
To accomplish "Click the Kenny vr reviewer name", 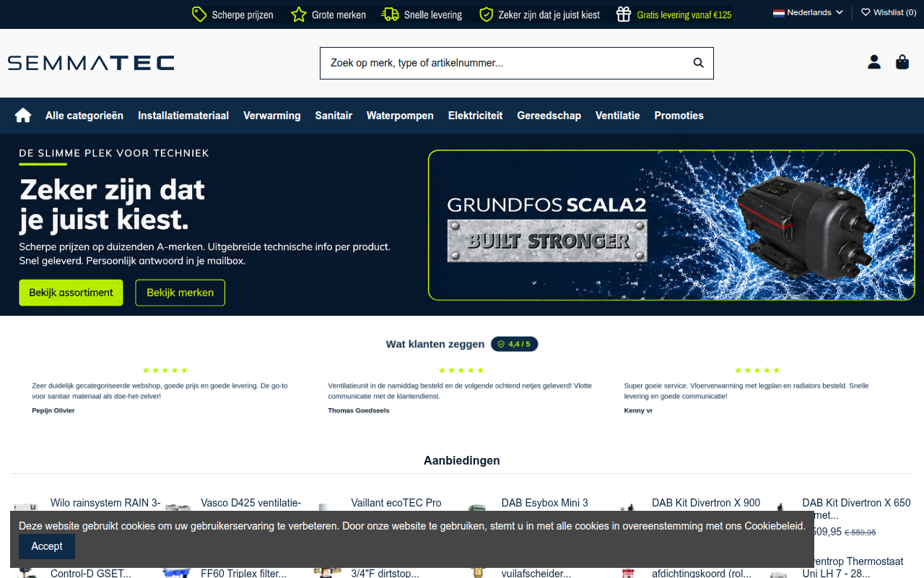I will click(x=638, y=410).
